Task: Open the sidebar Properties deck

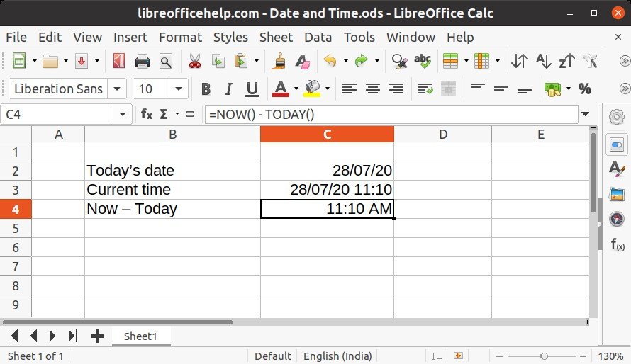Action: tap(617, 144)
